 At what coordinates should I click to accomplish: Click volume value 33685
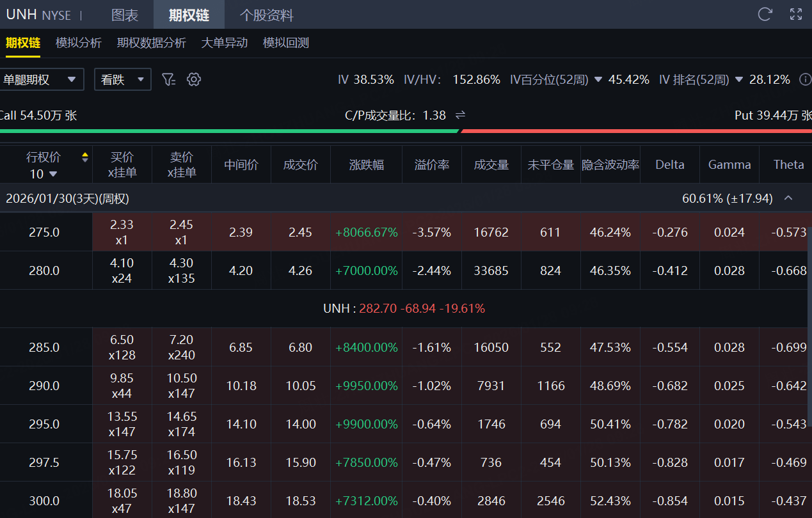[x=491, y=271]
